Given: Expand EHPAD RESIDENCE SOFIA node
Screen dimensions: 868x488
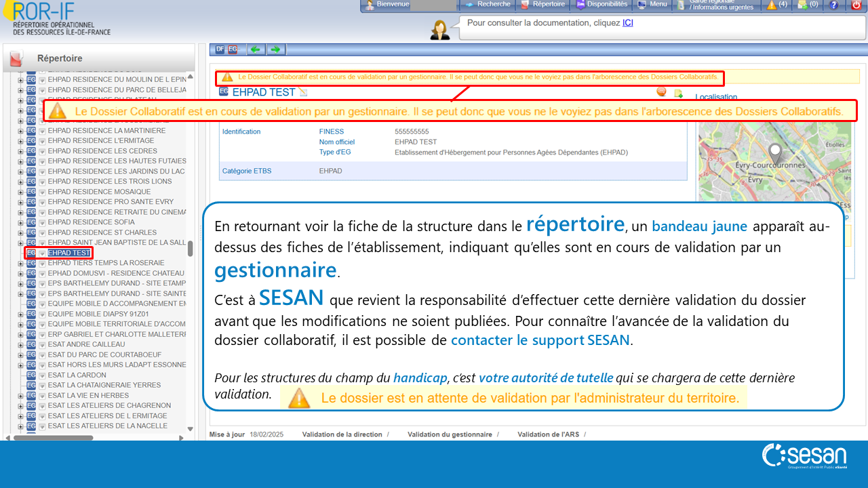Looking at the screenshot, I should tap(21, 222).
